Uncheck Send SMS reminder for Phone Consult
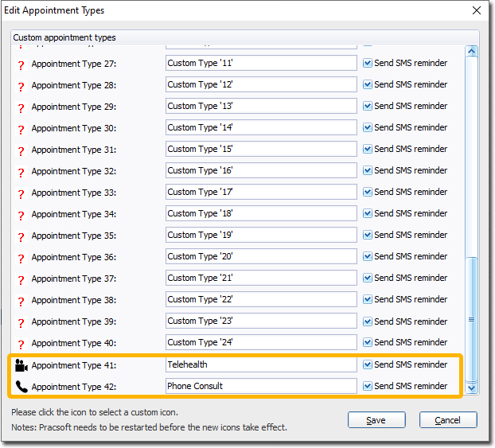The image size is (495, 448). pyautogui.click(x=368, y=386)
